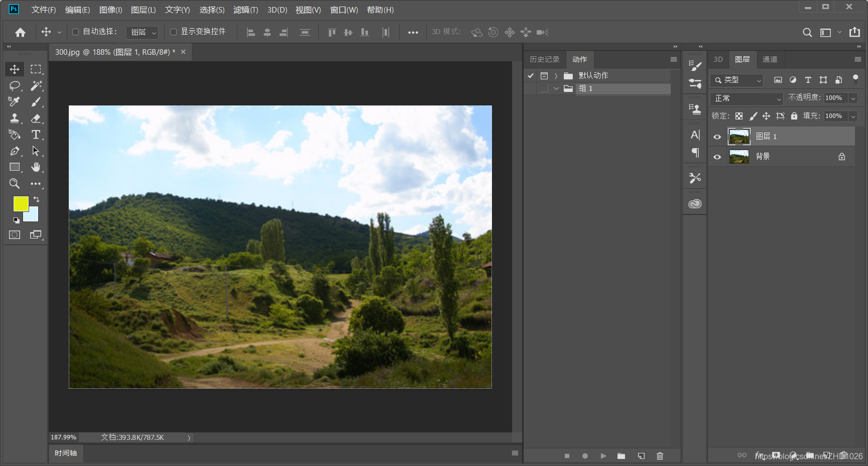The image size is (868, 466).
Task: Open the search magnifier in options bar
Action: click(x=807, y=32)
